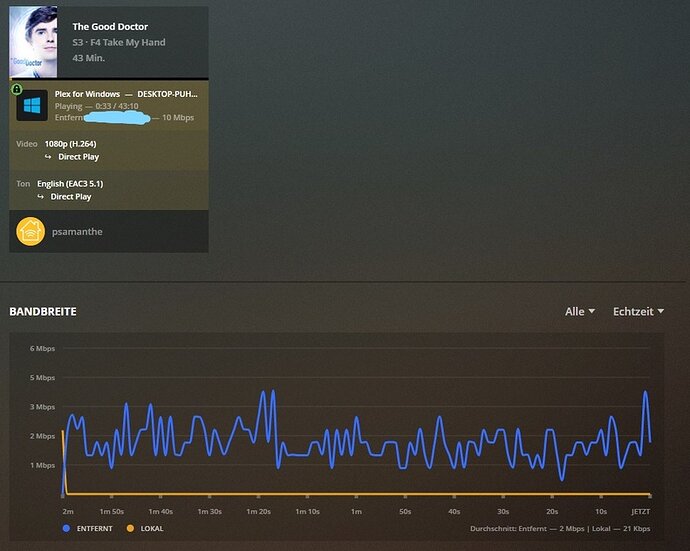This screenshot has width=690, height=551.
Task: Click the Durchschnitt average summary text
Action: pyautogui.click(x=560, y=529)
